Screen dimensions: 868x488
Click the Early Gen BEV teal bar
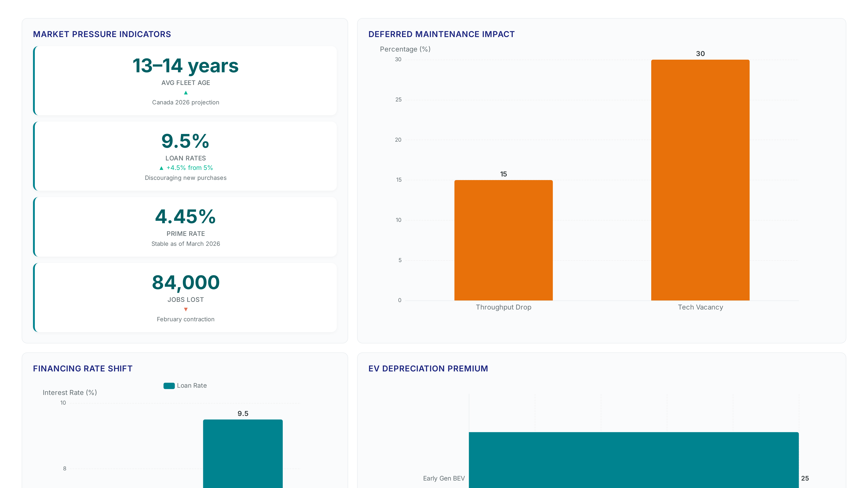click(633, 460)
